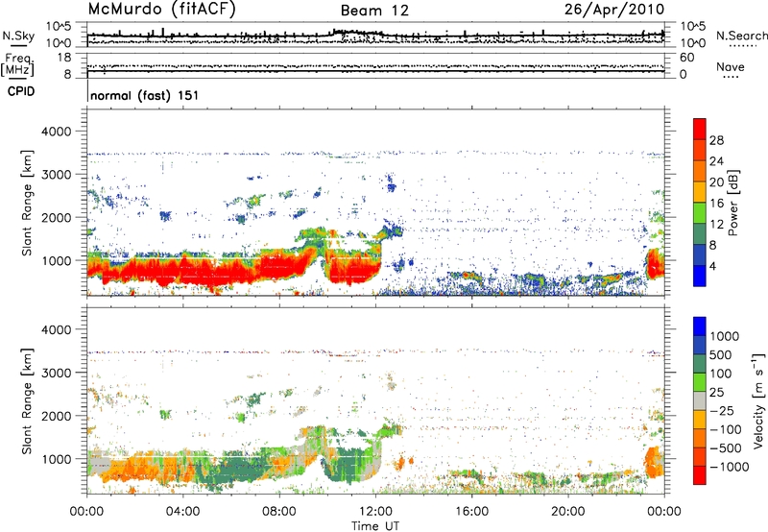768x532 pixels.
Task: Click the CPID row label
Action: point(21,91)
